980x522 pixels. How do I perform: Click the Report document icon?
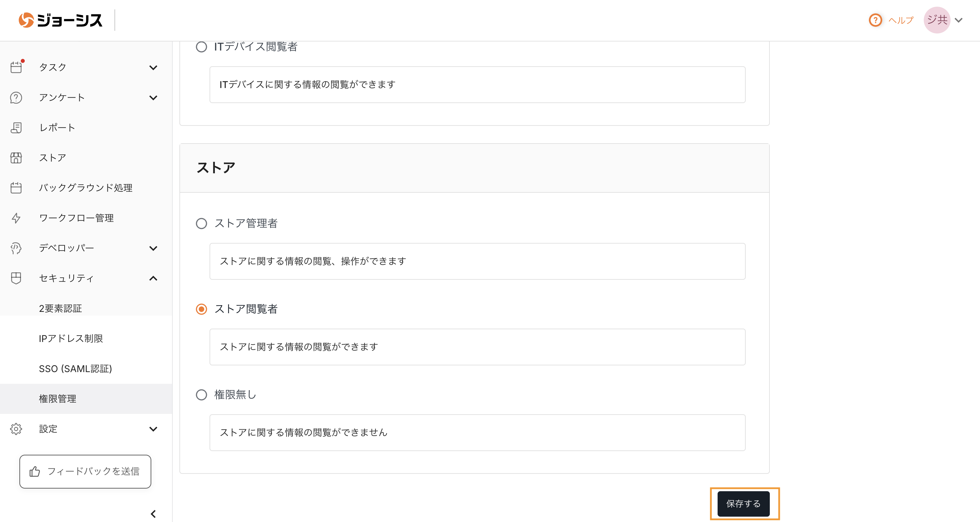[x=16, y=128]
